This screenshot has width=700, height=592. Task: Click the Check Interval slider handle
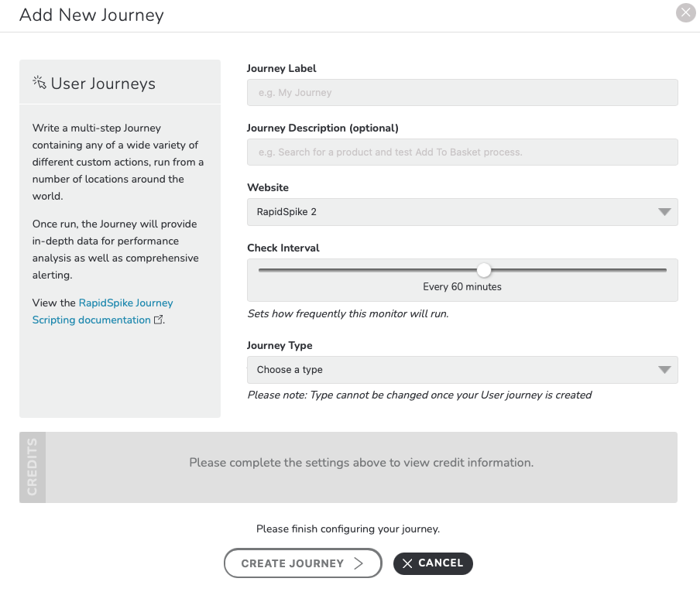[484, 270]
